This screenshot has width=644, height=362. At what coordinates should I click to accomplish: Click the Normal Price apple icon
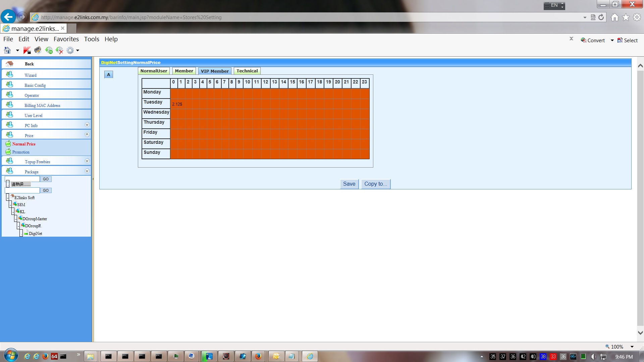[8, 144]
